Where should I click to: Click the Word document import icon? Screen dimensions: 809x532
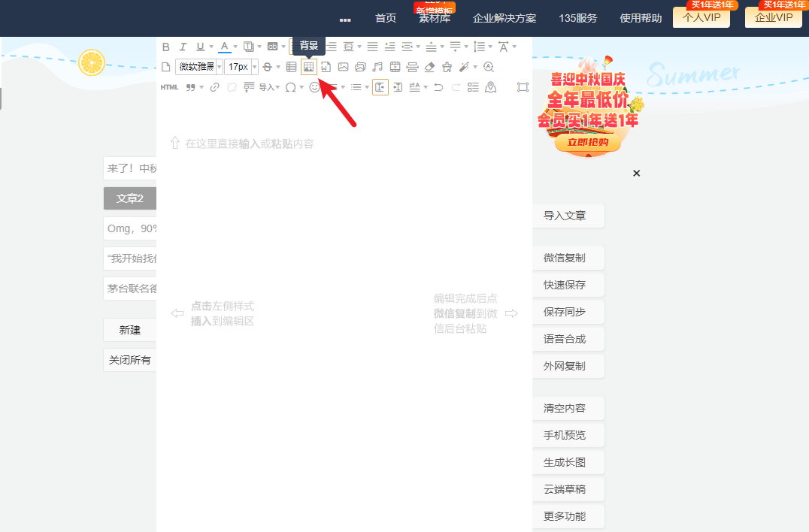[x=326, y=67]
